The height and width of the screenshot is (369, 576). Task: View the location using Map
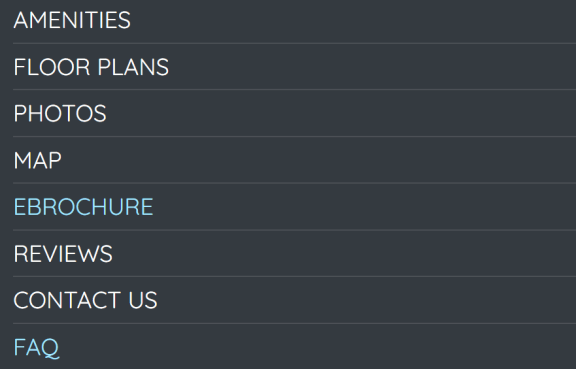[37, 160]
